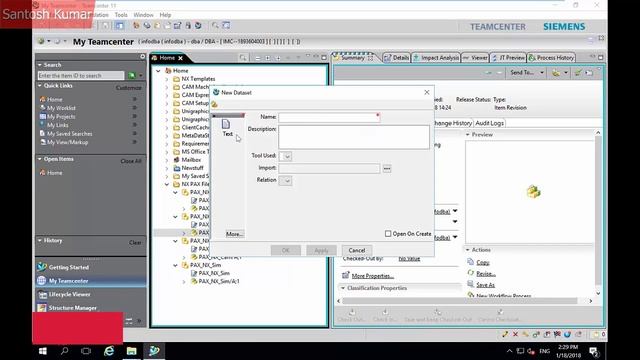Viewport: 640px width, 360px height.
Task: Clear the History section
Action: coord(135,242)
